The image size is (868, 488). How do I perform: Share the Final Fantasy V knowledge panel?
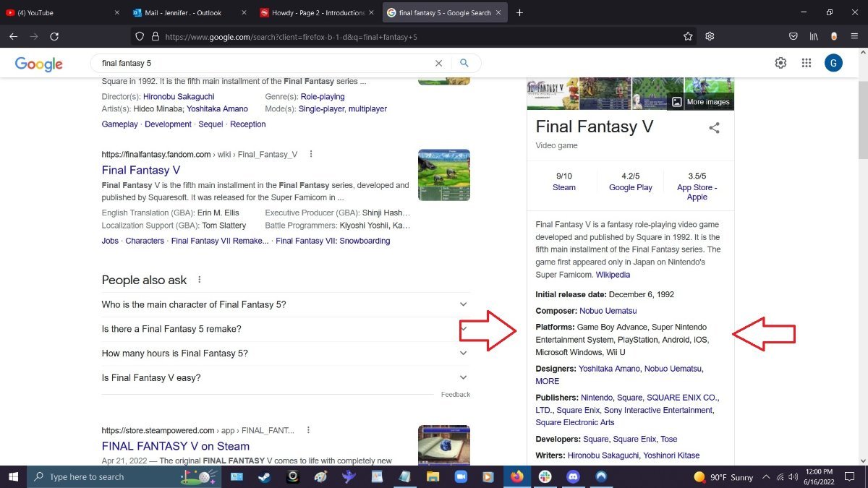714,128
